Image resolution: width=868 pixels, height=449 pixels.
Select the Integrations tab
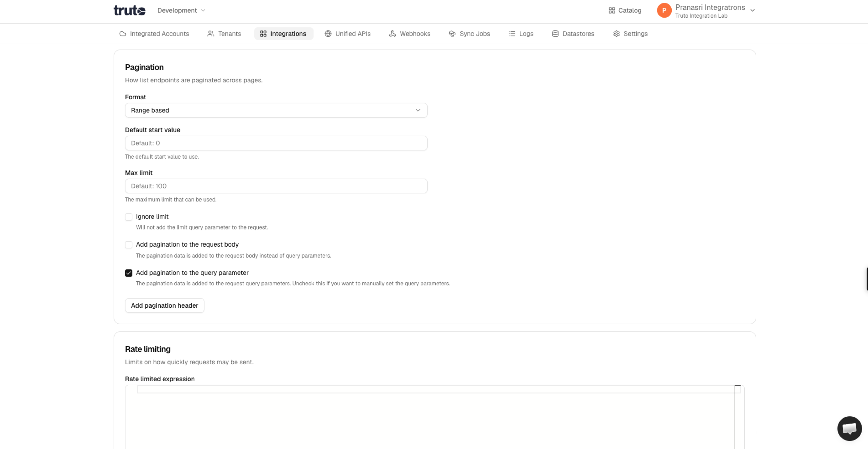click(x=283, y=34)
